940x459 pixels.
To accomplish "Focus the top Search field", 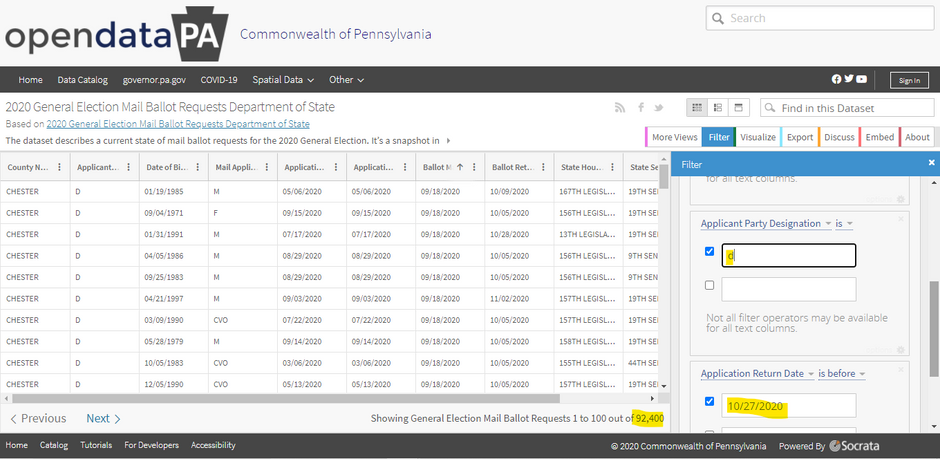I will point(820,18).
